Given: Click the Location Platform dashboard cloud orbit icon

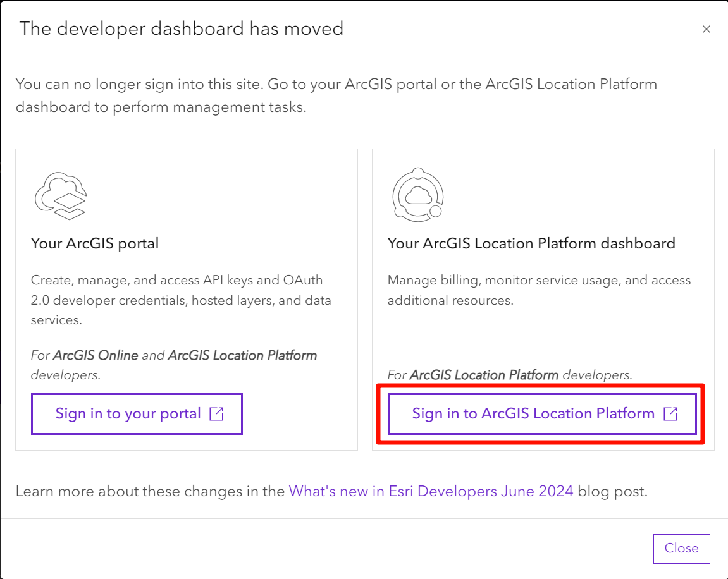Looking at the screenshot, I should [x=418, y=195].
